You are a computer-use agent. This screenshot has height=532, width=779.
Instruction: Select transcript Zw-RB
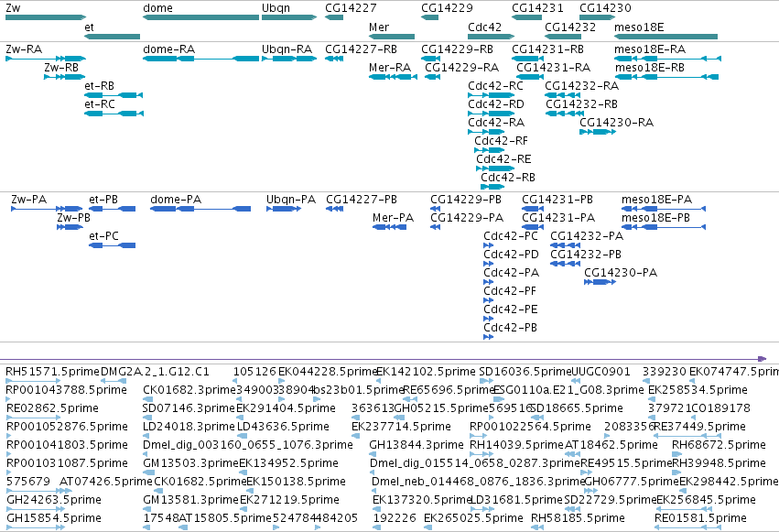(65, 77)
